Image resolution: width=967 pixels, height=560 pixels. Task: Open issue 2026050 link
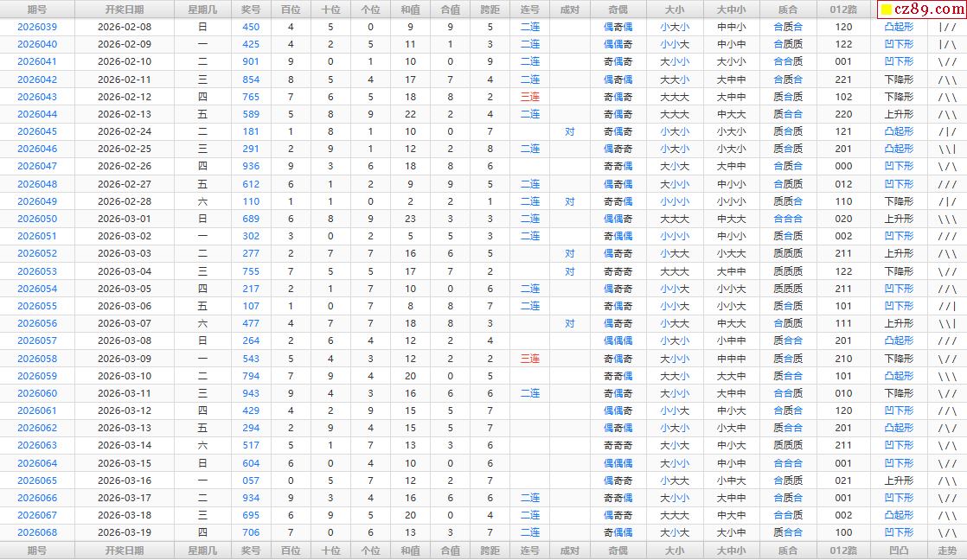(x=37, y=219)
